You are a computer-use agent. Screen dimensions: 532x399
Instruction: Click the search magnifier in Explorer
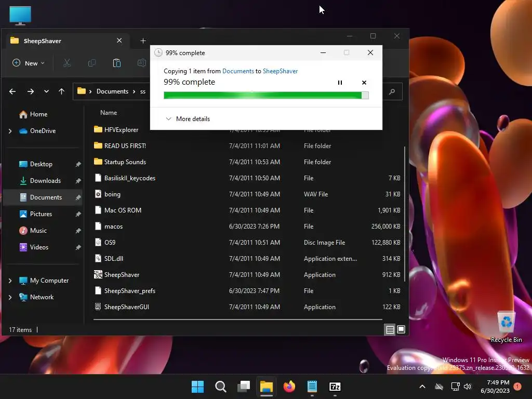(x=392, y=91)
